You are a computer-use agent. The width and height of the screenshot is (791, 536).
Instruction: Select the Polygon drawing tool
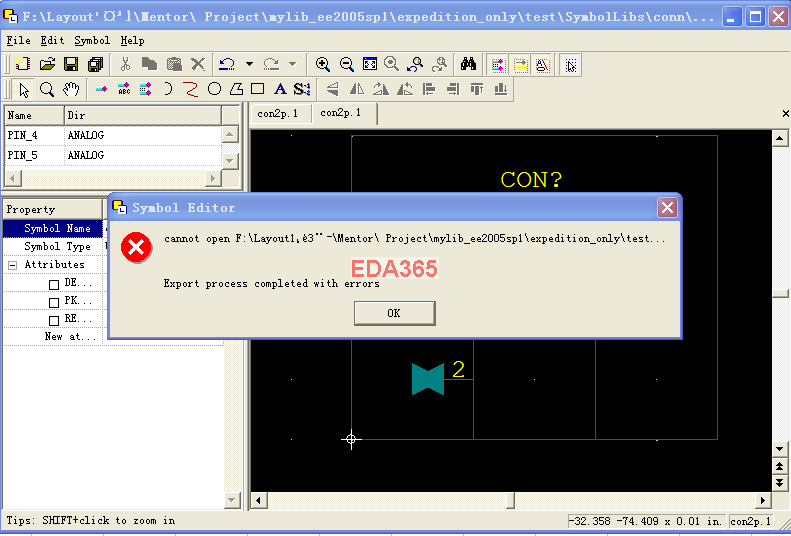pyautogui.click(x=236, y=90)
